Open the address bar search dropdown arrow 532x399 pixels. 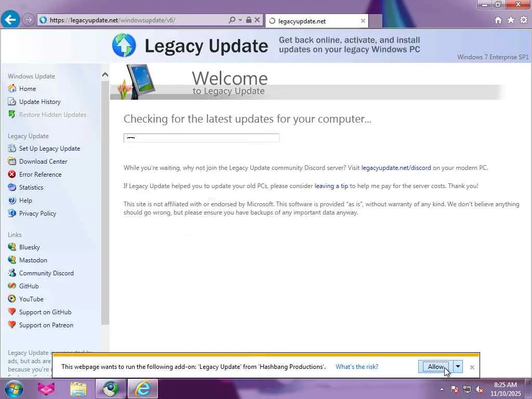pos(240,20)
